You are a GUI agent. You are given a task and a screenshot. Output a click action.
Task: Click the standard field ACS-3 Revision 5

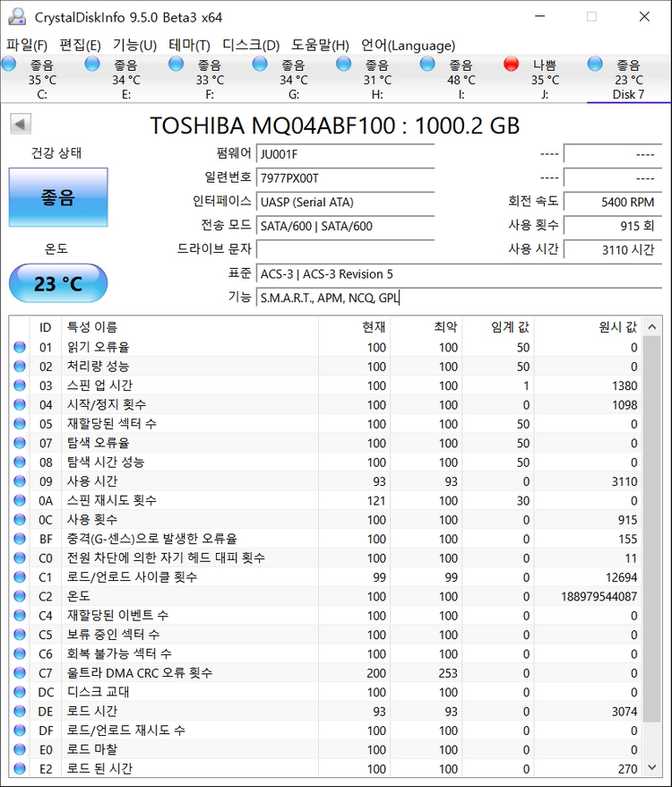[459, 273]
